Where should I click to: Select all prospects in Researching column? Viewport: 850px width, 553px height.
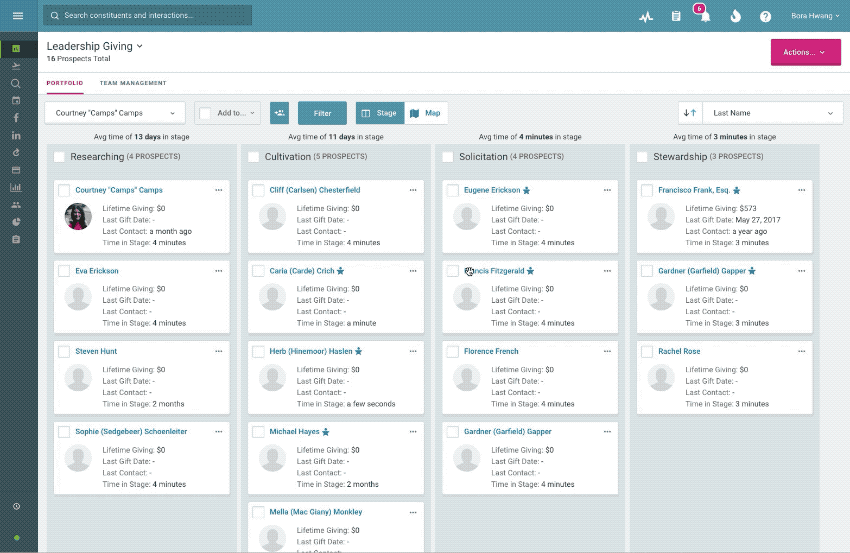[x=59, y=157]
